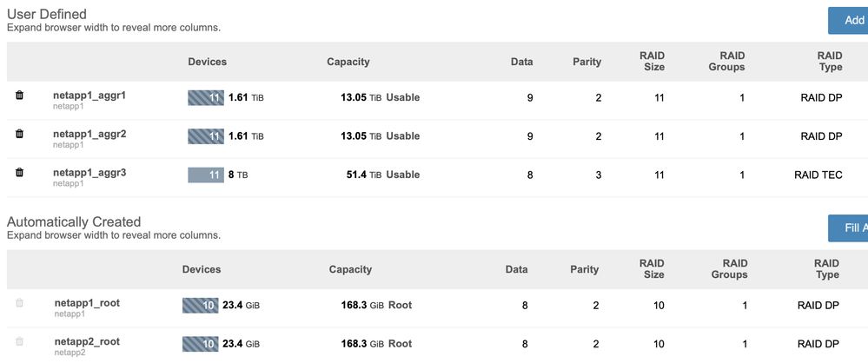868x363 pixels.
Task: Open the netapp1_aggr1 aggregate name
Action: pyautogui.click(x=89, y=95)
